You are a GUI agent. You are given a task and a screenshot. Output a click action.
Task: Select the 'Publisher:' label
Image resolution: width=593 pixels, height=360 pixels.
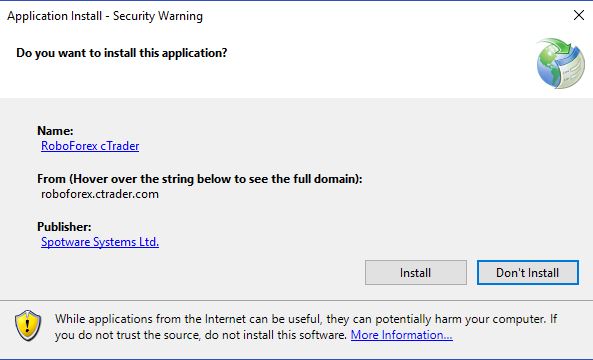64,227
